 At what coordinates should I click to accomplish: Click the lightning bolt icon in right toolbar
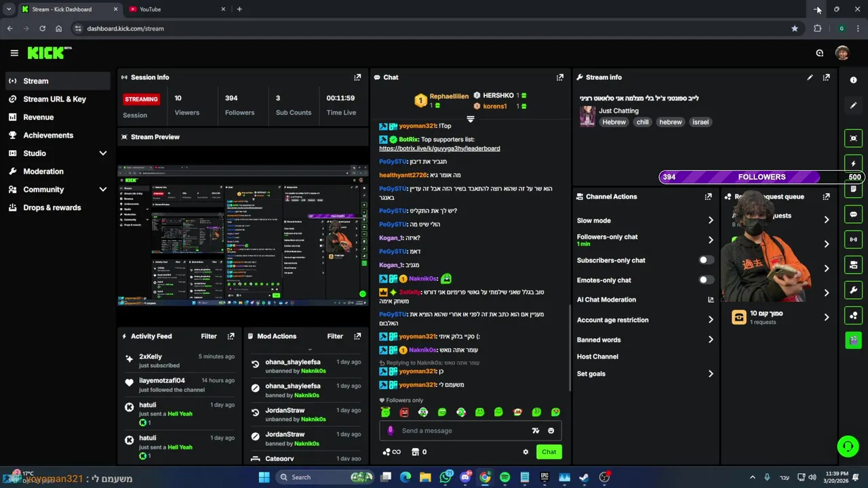coord(853,163)
